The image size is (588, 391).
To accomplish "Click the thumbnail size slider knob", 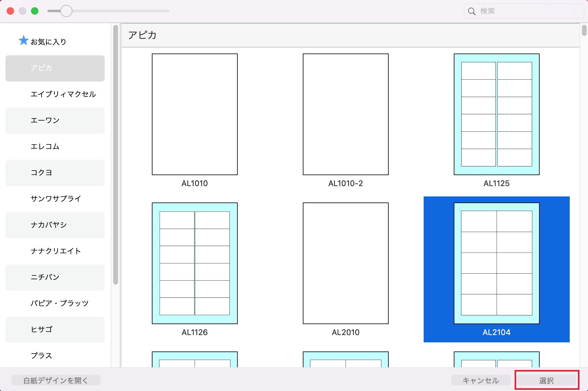I will click(66, 11).
